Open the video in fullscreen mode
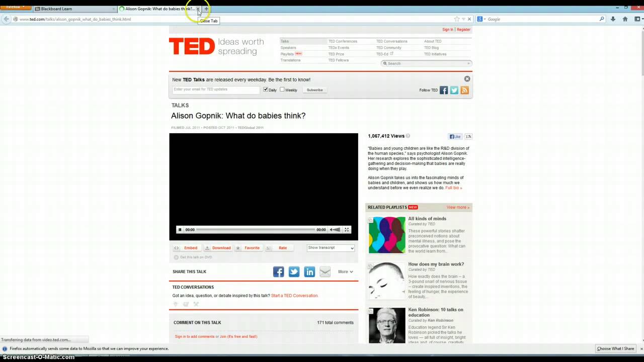This screenshot has height=362, width=644. coord(347,230)
